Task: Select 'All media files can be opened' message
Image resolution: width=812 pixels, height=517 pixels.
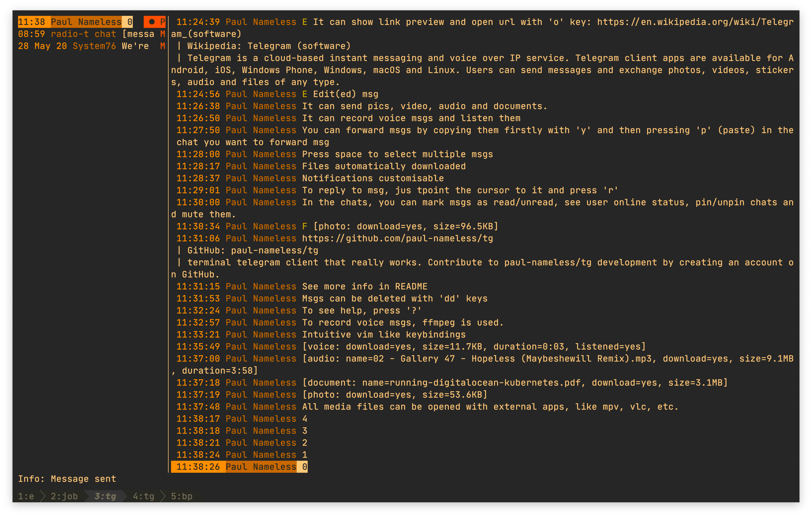Action: coord(427,407)
